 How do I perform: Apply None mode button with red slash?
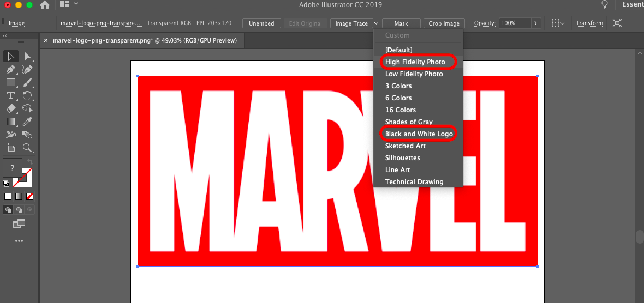pyautogui.click(x=29, y=196)
